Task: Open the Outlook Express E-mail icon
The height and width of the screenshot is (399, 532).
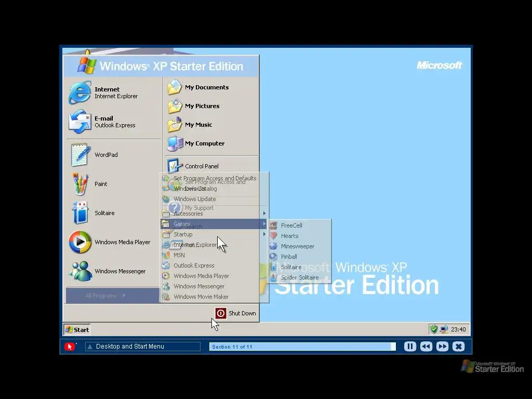Action: pos(79,122)
